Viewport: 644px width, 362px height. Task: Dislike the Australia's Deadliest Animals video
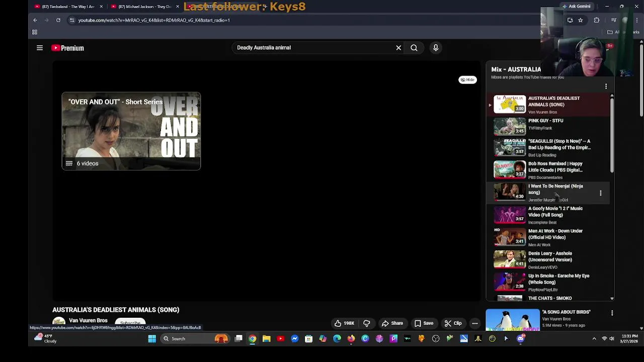pos(367,323)
